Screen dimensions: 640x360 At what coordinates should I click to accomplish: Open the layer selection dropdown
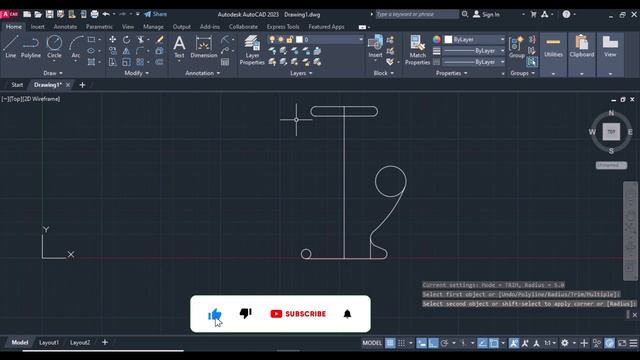361,40
